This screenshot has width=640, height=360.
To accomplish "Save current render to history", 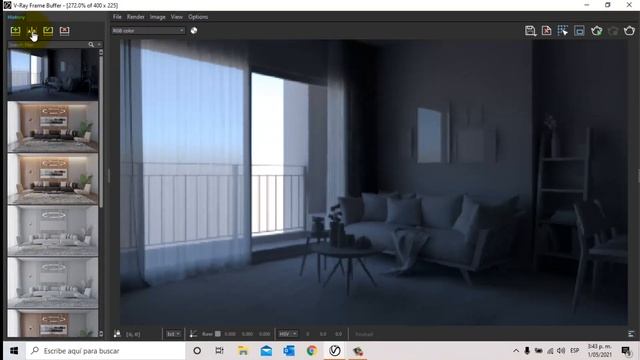I will [x=16, y=31].
